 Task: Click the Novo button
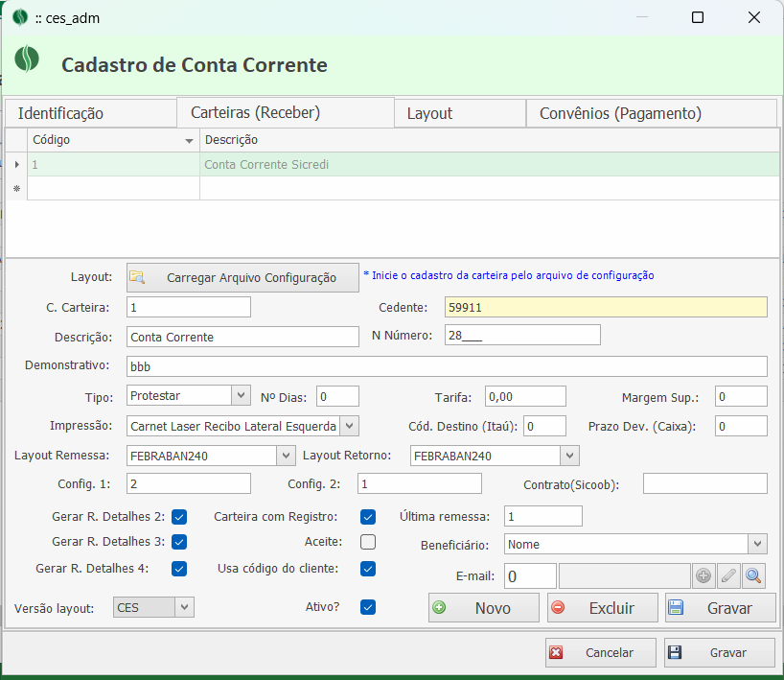483,608
